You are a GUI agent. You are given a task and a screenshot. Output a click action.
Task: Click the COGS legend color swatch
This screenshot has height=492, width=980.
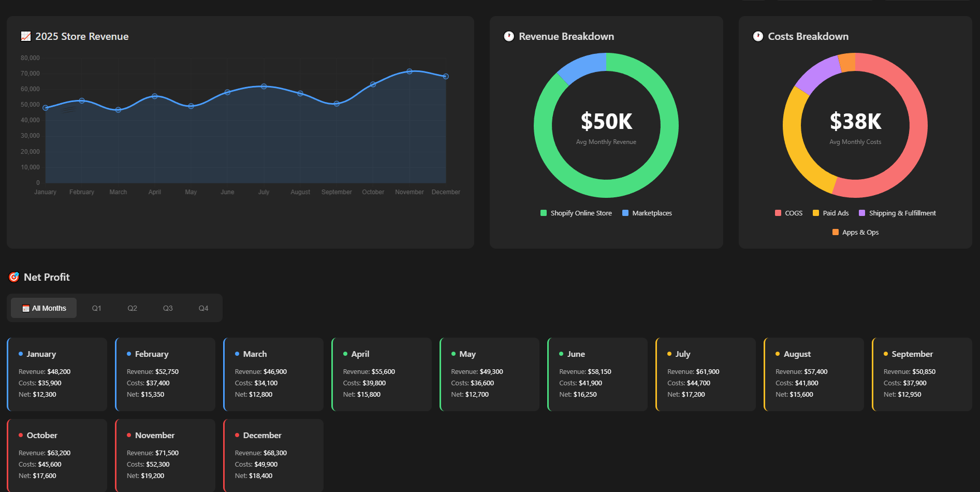[778, 213]
